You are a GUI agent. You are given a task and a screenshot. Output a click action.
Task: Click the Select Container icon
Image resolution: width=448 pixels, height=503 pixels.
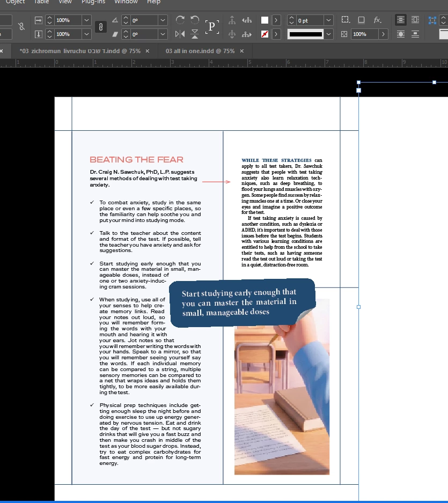point(232,20)
